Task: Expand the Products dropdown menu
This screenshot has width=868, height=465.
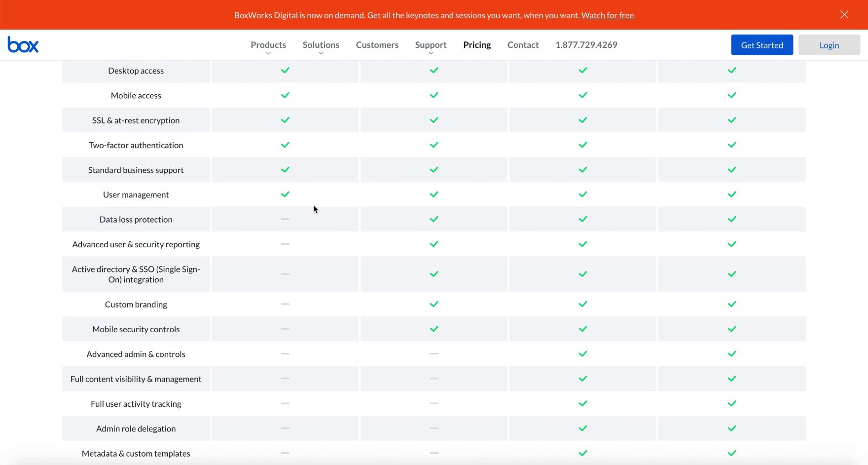Action: pyautogui.click(x=268, y=45)
